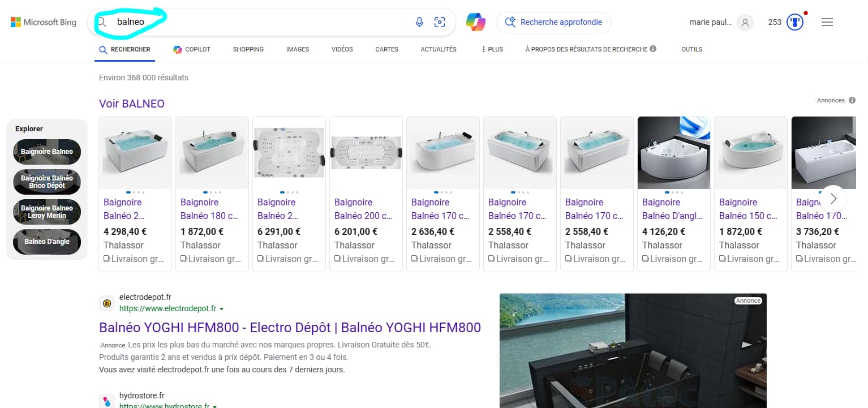Open the hamburger settings menu
The height and width of the screenshot is (408, 868).
coord(827,22)
